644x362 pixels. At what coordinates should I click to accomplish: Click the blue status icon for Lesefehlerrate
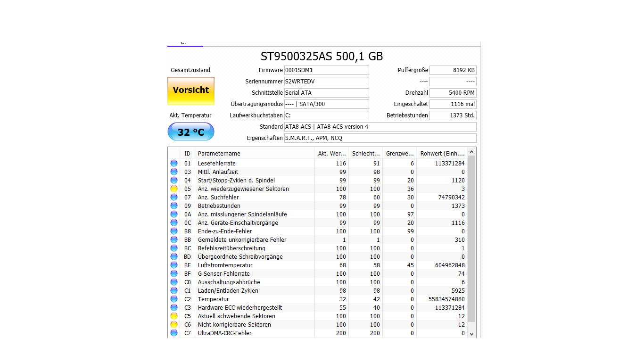pos(174,164)
